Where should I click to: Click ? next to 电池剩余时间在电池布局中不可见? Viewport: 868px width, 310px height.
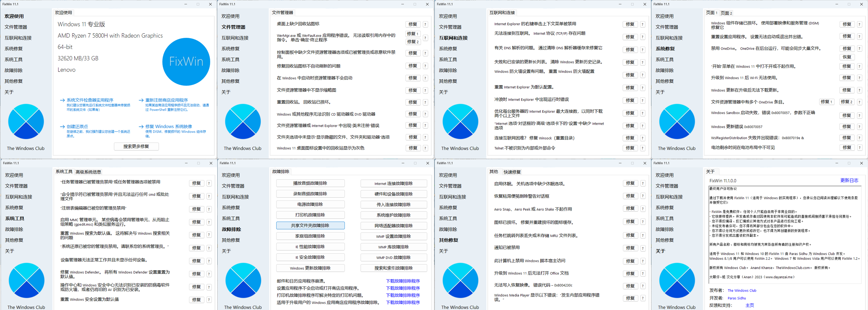tap(859, 148)
